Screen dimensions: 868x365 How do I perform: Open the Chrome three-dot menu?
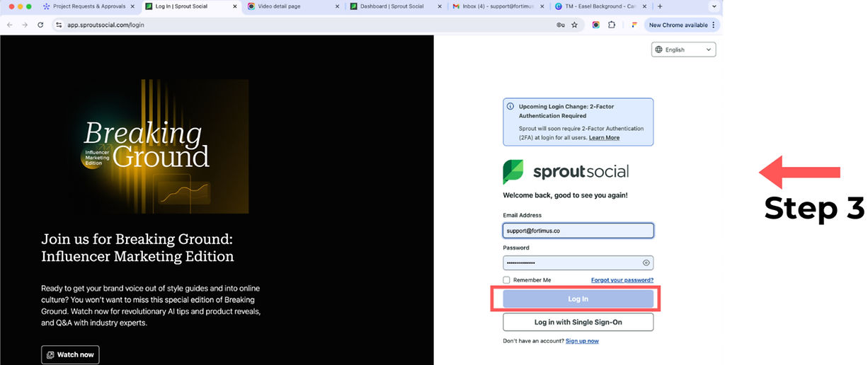(713, 25)
